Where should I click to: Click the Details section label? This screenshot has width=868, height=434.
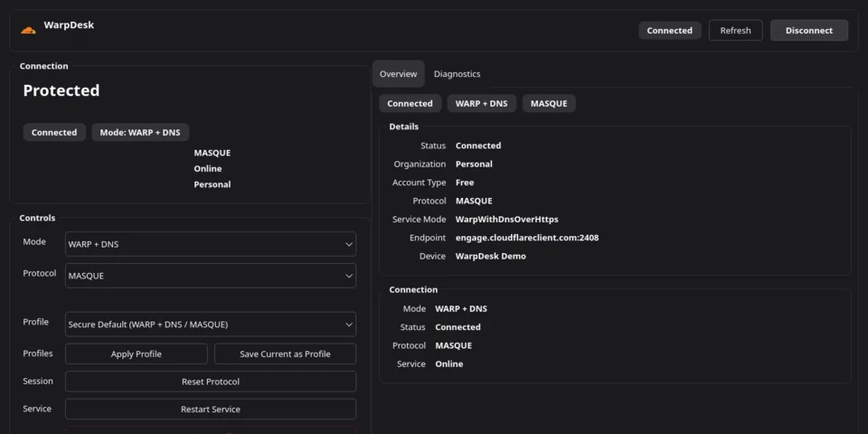[x=403, y=127]
